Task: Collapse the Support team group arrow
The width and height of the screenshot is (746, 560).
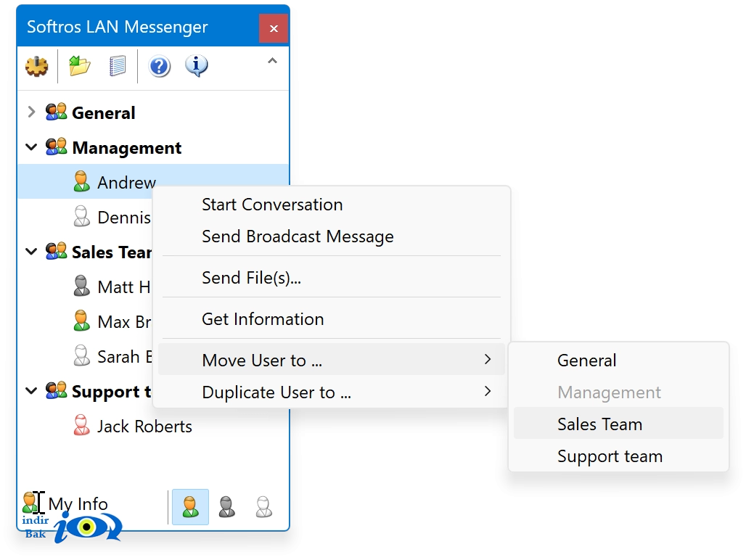Action: [x=31, y=391]
